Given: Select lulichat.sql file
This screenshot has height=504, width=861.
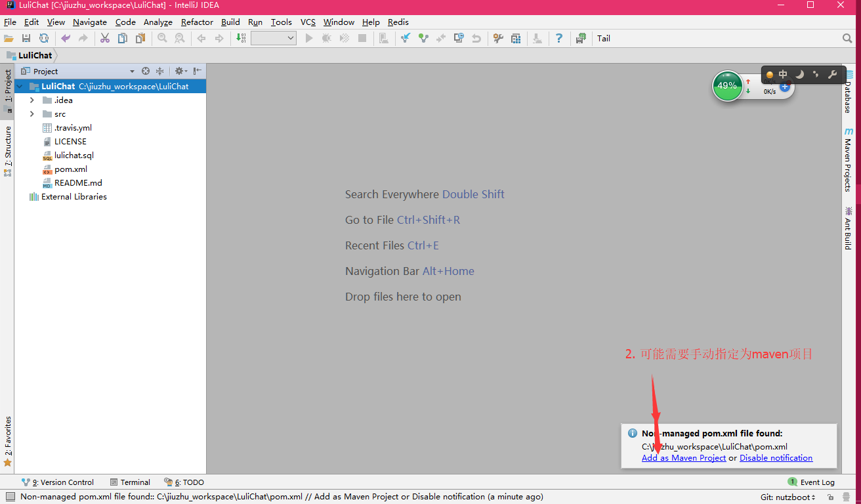Looking at the screenshot, I should 74,156.
